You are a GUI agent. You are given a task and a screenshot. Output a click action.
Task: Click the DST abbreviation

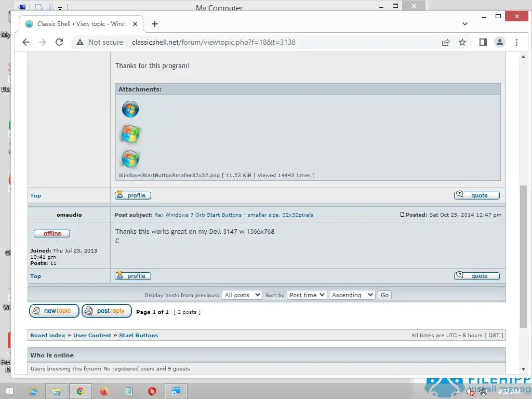[x=494, y=335]
